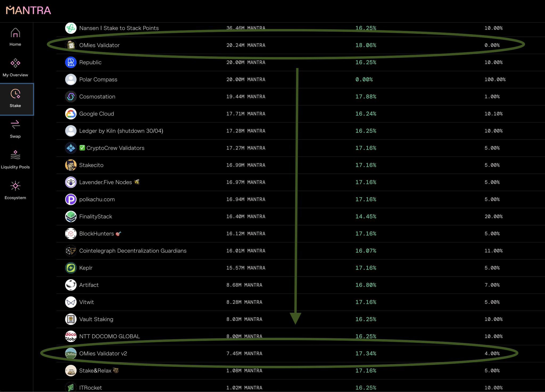This screenshot has width=545, height=392.
Task: Open Cointelegraph Decentralization Guardians validator
Action: click(x=133, y=251)
